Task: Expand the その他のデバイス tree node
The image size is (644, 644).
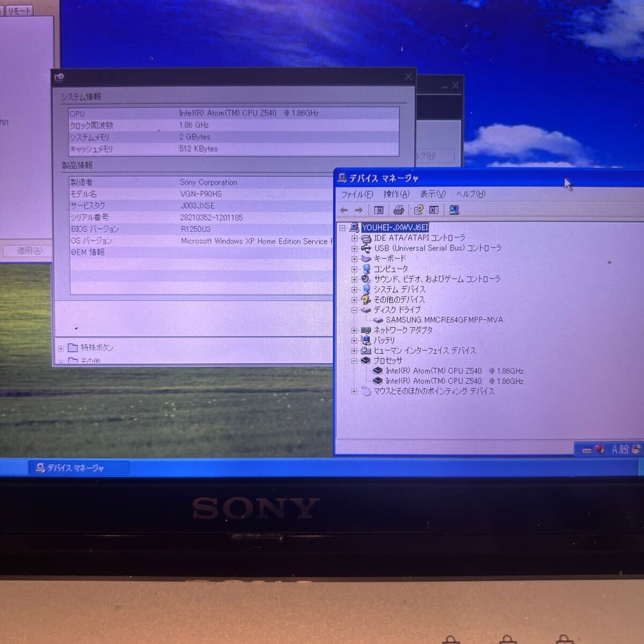Action: (354, 299)
